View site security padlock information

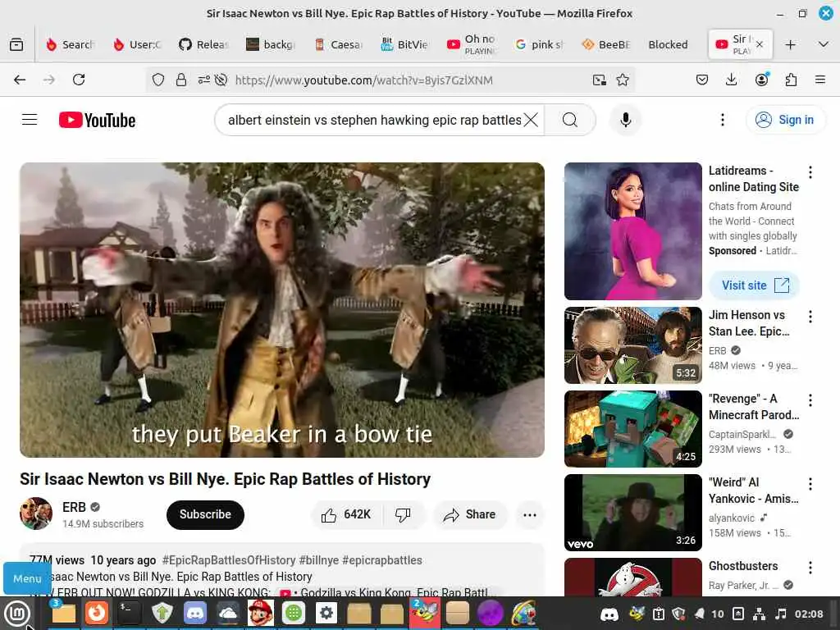[181, 80]
